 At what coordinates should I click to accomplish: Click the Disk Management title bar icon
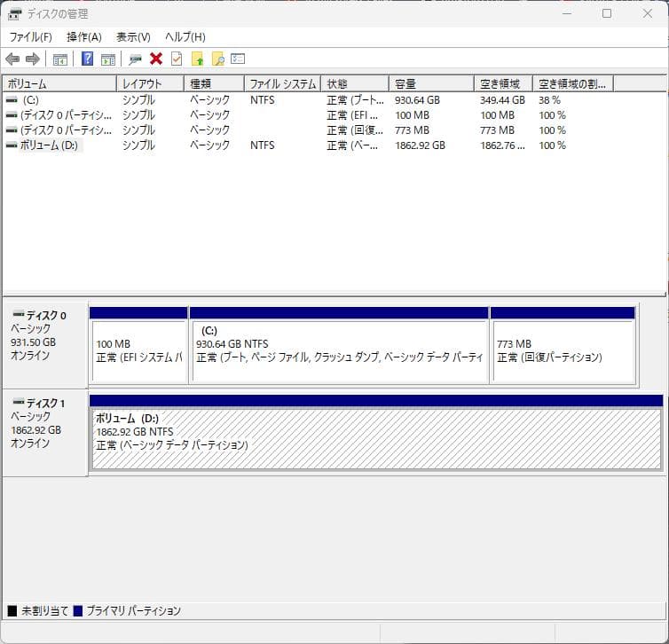(14, 14)
